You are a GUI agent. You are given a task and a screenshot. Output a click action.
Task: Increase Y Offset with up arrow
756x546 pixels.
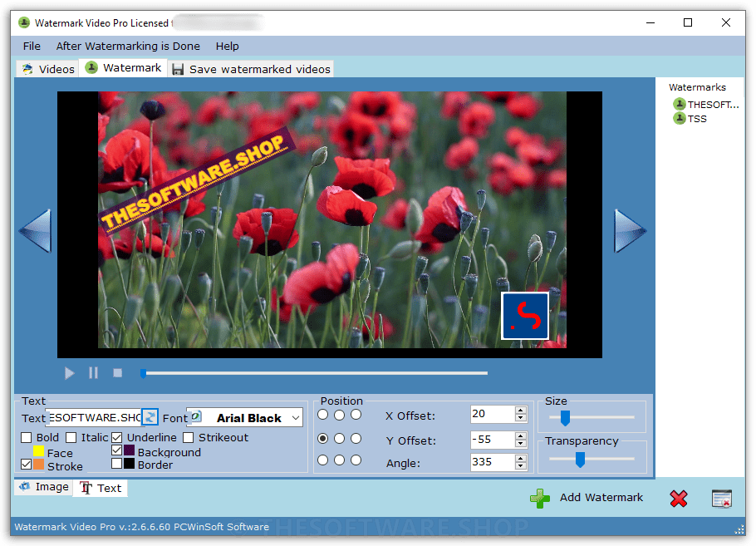tap(520, 435)
